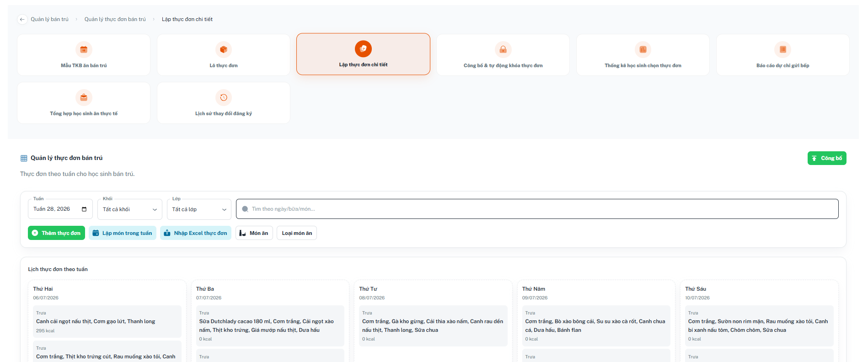Expand the Lớp dropdown showing Tất cả lớp
Screen dimensions: 868x362
click(x=199, y=209)
